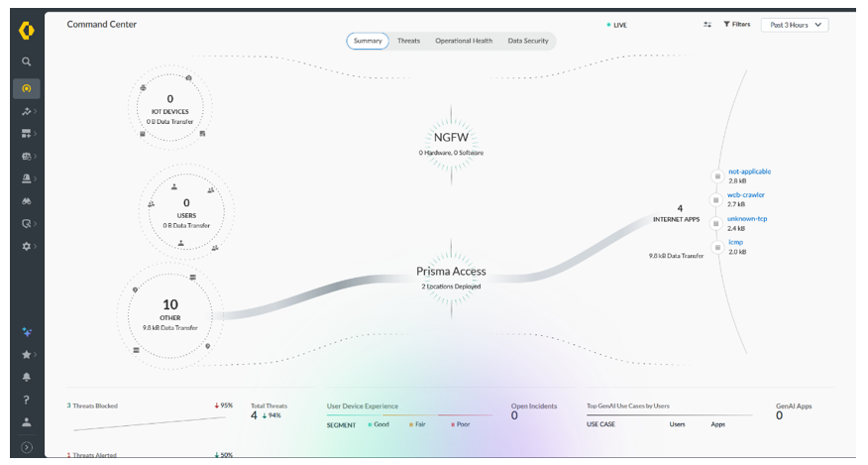
Task: Click the search icon in the sidebar
Action: coord(27,61)
